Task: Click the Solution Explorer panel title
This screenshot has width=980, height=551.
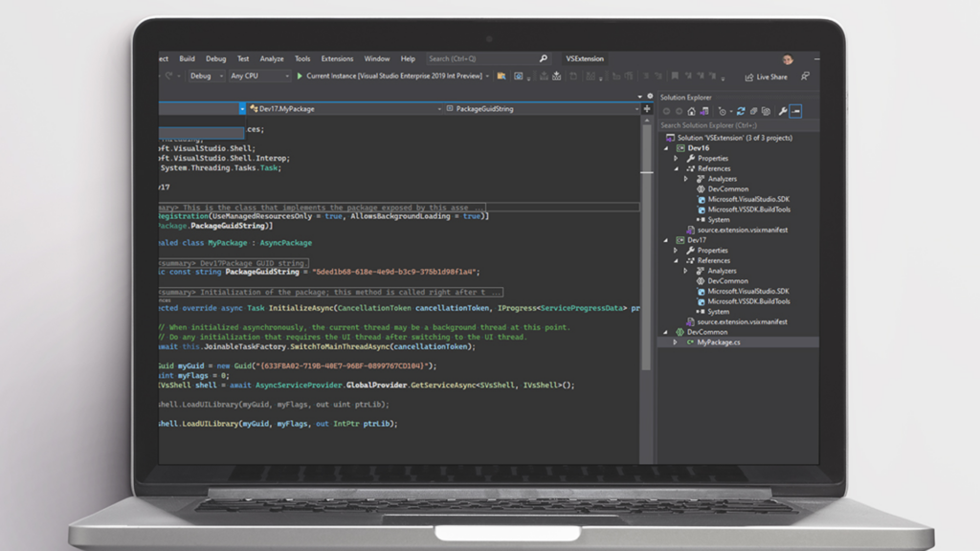Action: 685,98
